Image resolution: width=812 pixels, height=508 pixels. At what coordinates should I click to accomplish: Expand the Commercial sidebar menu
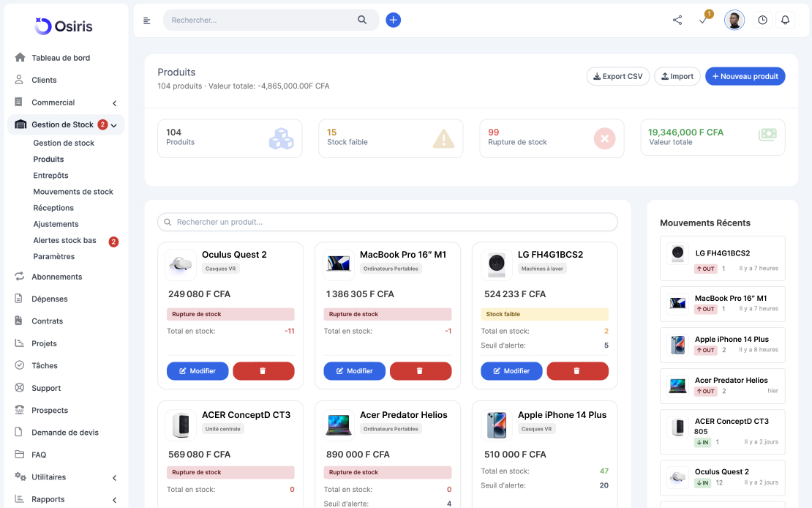tap(114, 103)
